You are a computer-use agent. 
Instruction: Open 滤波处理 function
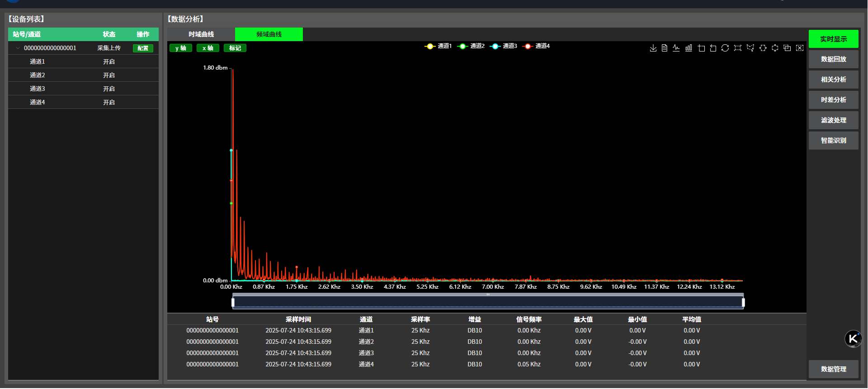834,120
